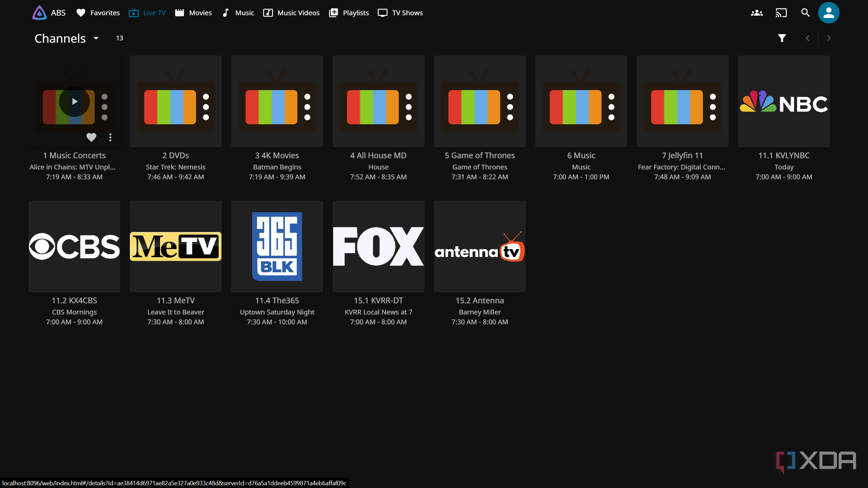Viewport: 868px width, 488px height.
Task: Click the 'Uptown Saturday Night' program link
Action: coord(277,312)
